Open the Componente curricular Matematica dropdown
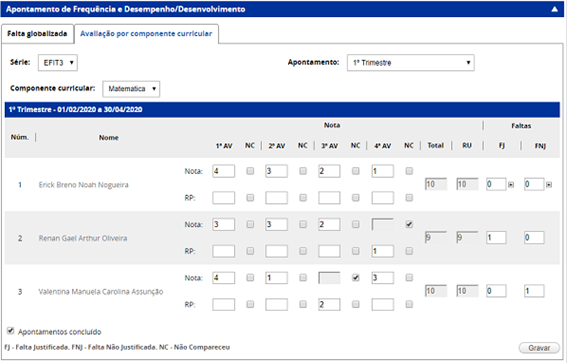This screenshot has height=363, width=567. tap(131, 89)
